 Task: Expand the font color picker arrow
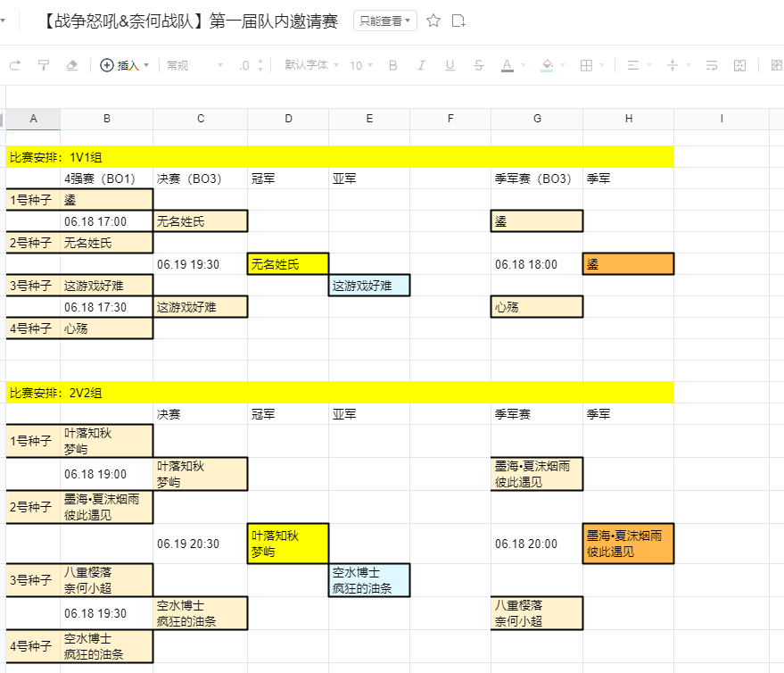click(x=524, y=65)
